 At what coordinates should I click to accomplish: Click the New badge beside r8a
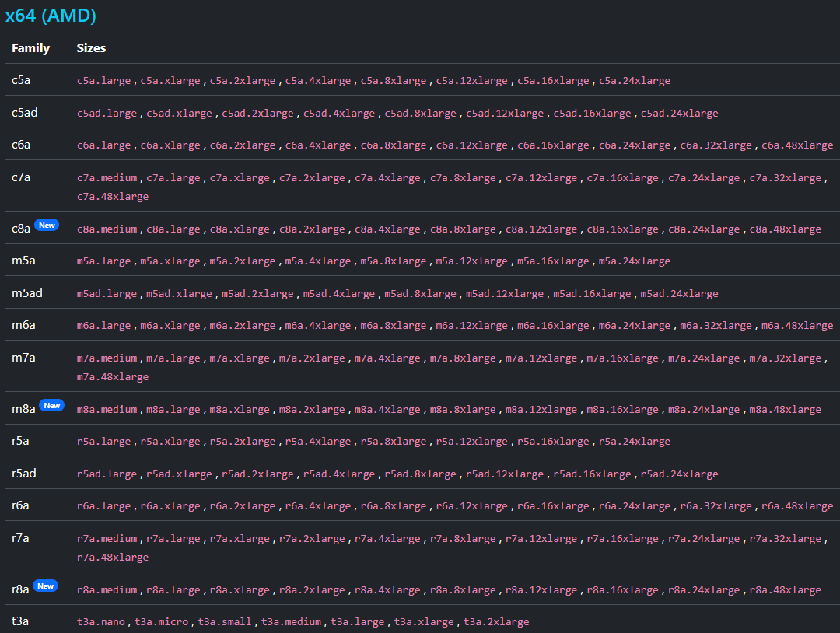click(46, 586)
